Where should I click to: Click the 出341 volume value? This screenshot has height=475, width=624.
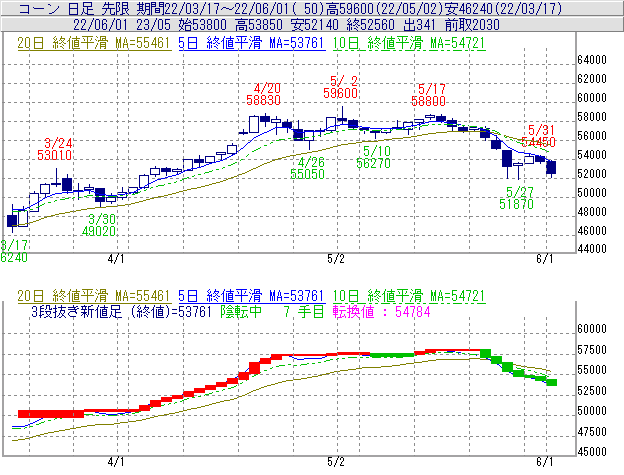point(419,25)
